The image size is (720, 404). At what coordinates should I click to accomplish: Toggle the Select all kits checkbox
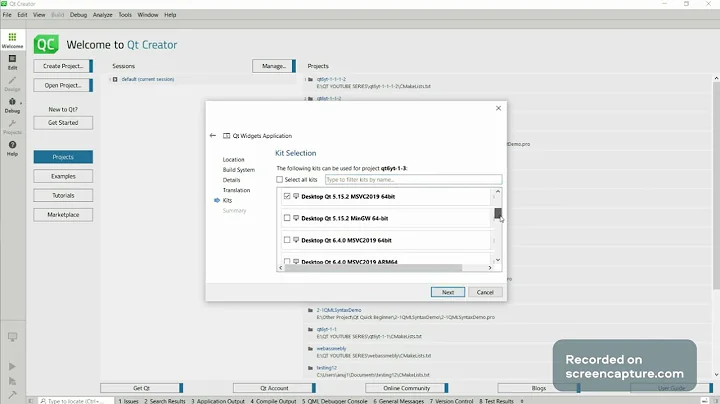(x=279, y=180)
